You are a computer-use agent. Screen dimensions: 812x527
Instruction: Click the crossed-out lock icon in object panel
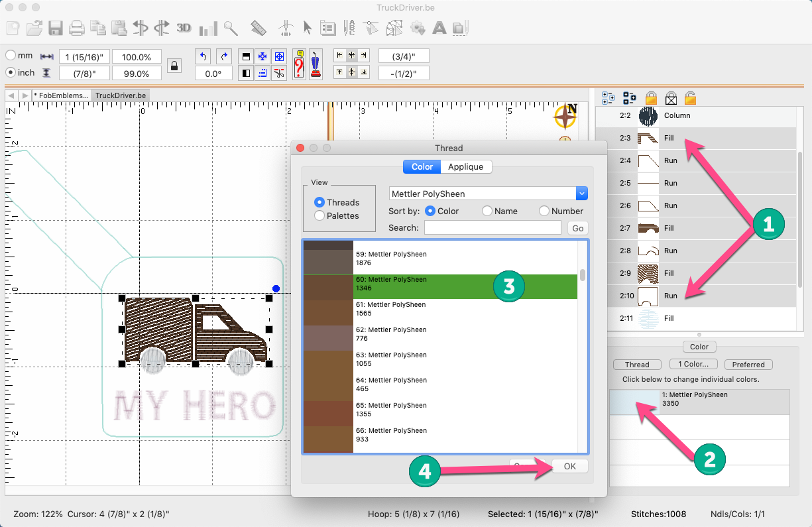[x=671, y=98]
